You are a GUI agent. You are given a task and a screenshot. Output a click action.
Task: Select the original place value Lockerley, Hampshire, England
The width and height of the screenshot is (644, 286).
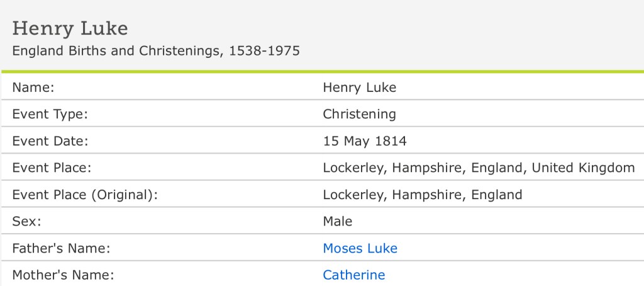422,195
